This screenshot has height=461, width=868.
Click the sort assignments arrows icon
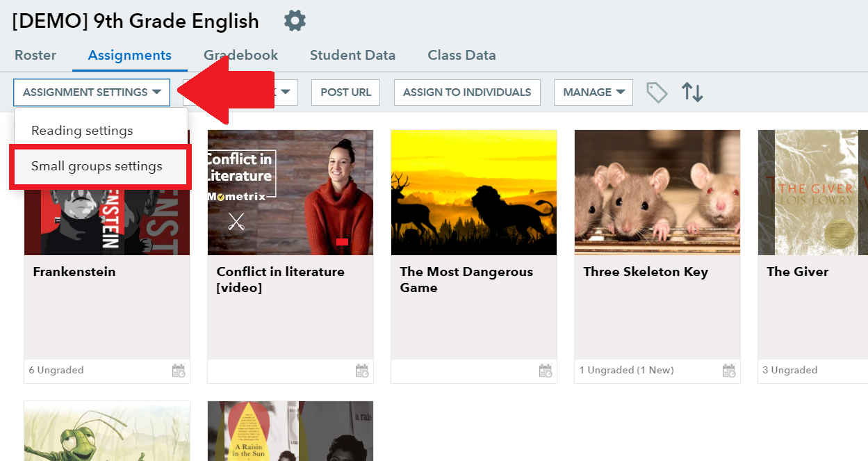click(692, 92)
